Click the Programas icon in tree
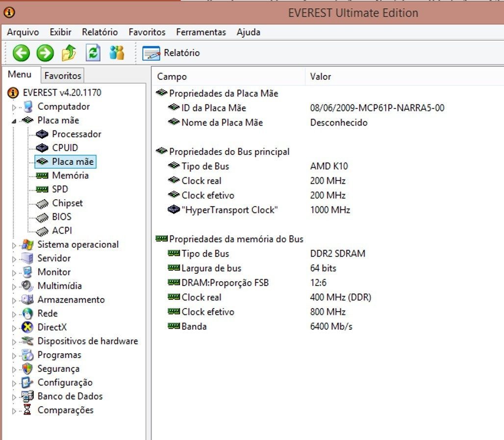The width and height of the screenshot is (504, 440). (x=27, y=355)
